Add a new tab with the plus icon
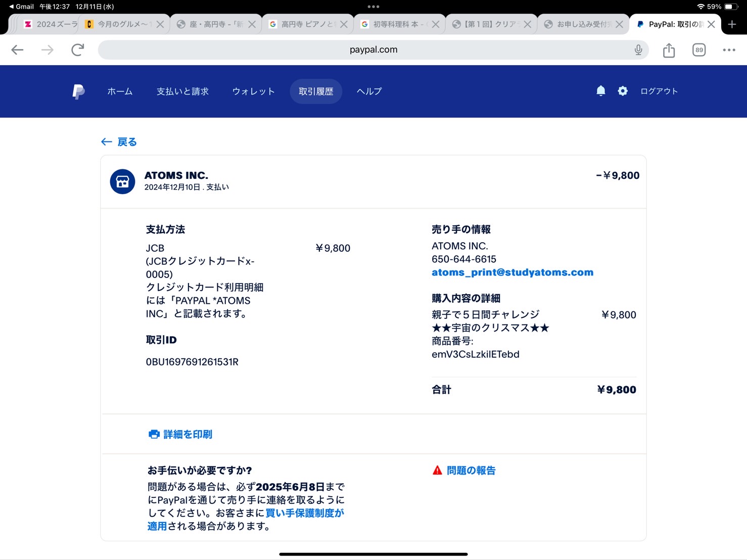This screenshot has height=560, width=747. tap(732, 24)
